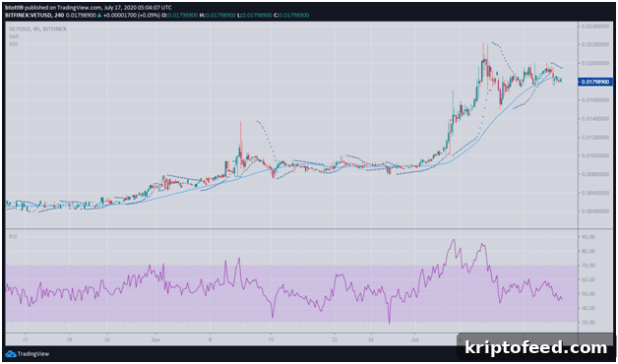618x364 pixels.
Task: Select the VETUSD, 4h, BITFINEX chart title
Action: (37, 30)
